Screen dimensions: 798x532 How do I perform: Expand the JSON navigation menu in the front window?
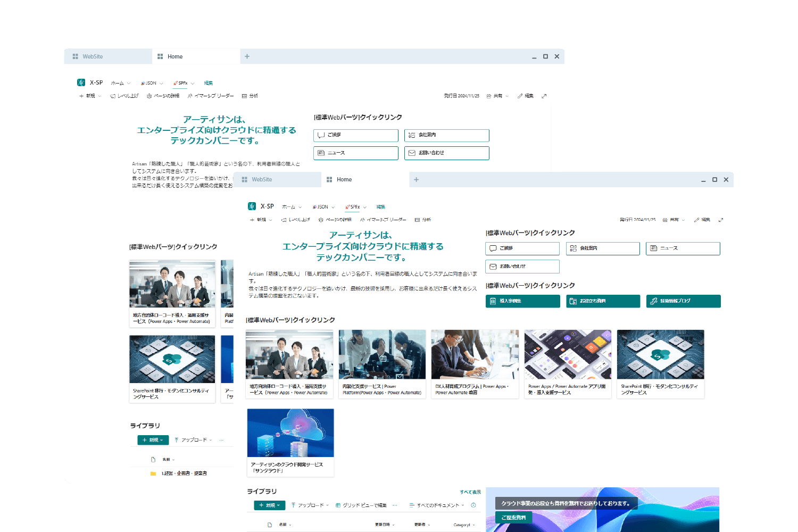[x=323, y=207]
